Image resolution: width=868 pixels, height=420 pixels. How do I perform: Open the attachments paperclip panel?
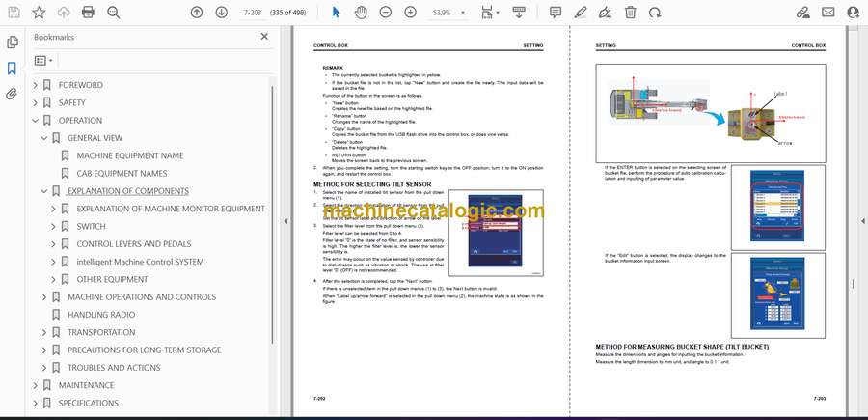coord(12,94)
